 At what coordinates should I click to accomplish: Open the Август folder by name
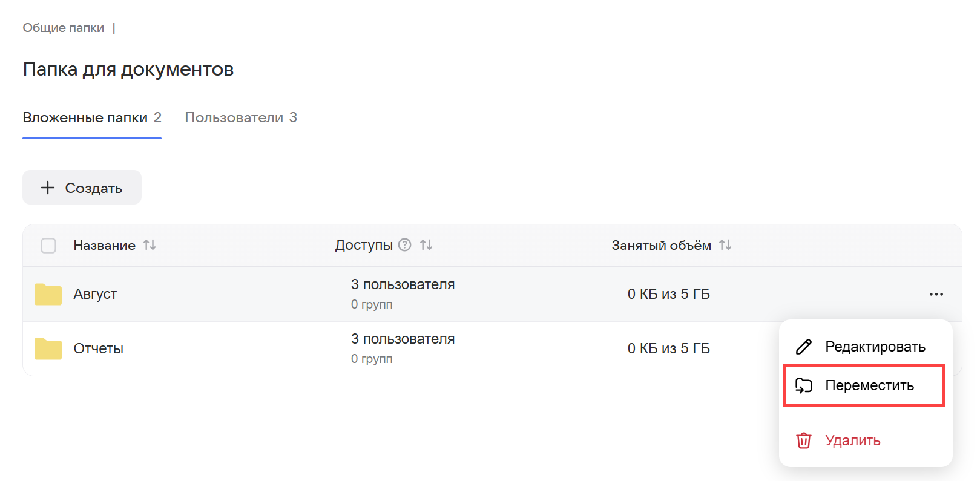pyautogui.click(x=95, y=294)
